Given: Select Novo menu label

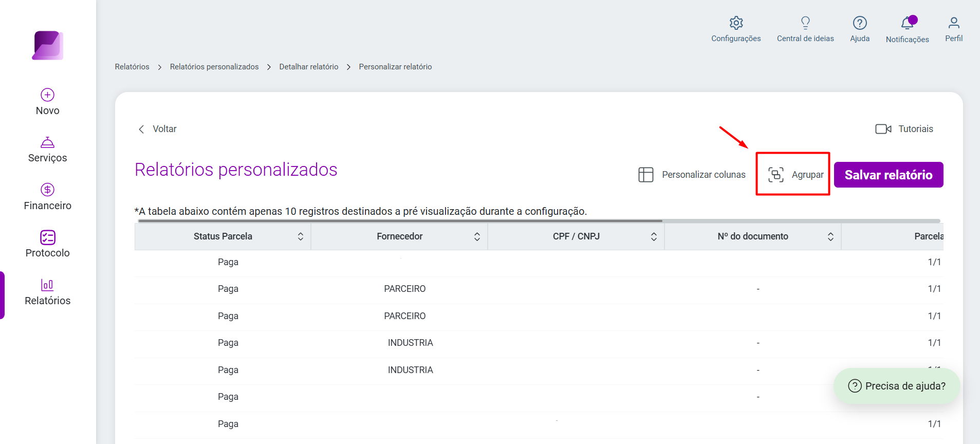Looking at the screenshot, I should [x=48, y=110].
